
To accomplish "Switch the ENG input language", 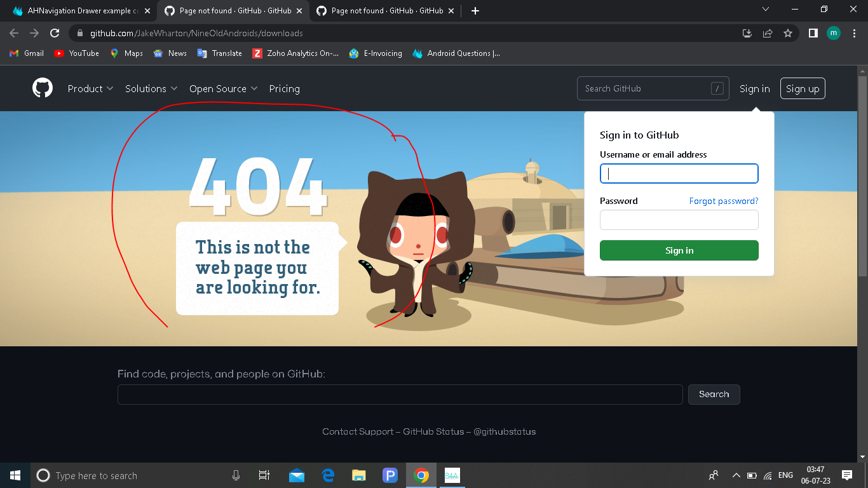I will [785, 475].
